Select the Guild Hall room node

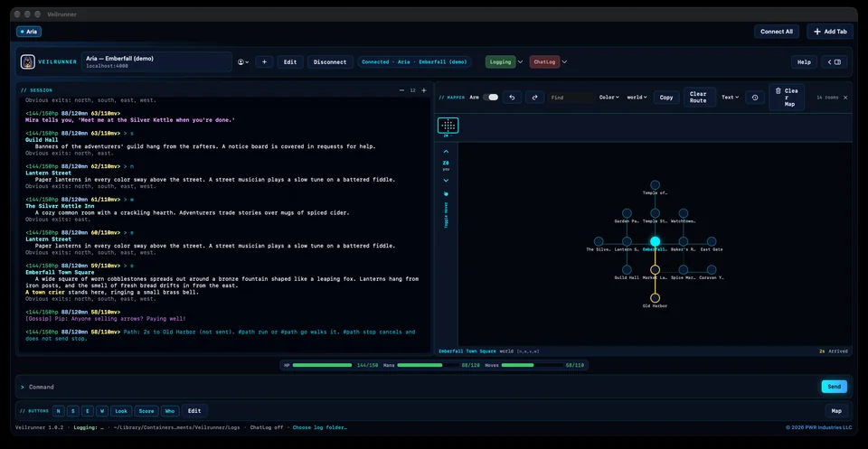click(x=627, y=270)
